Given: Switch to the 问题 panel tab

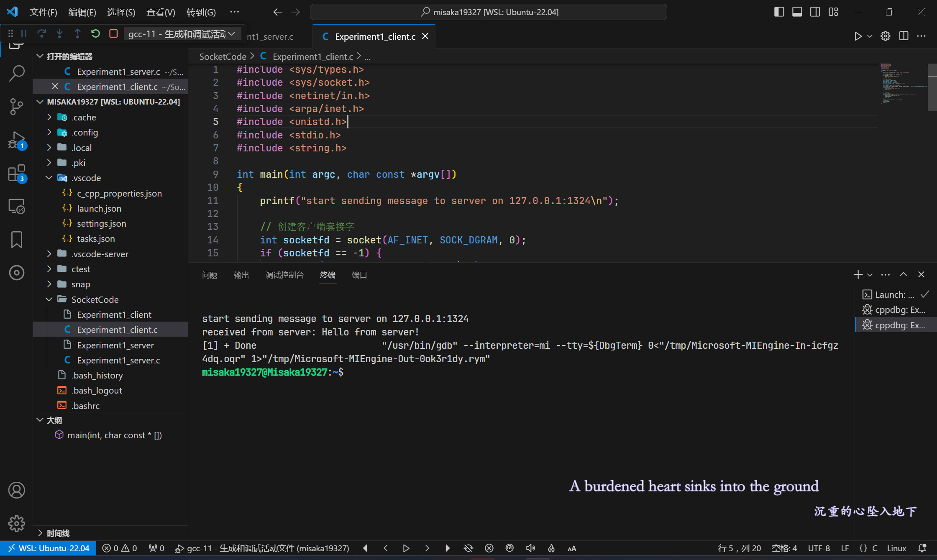Looking at the screenshot, I should pos(210,275).
